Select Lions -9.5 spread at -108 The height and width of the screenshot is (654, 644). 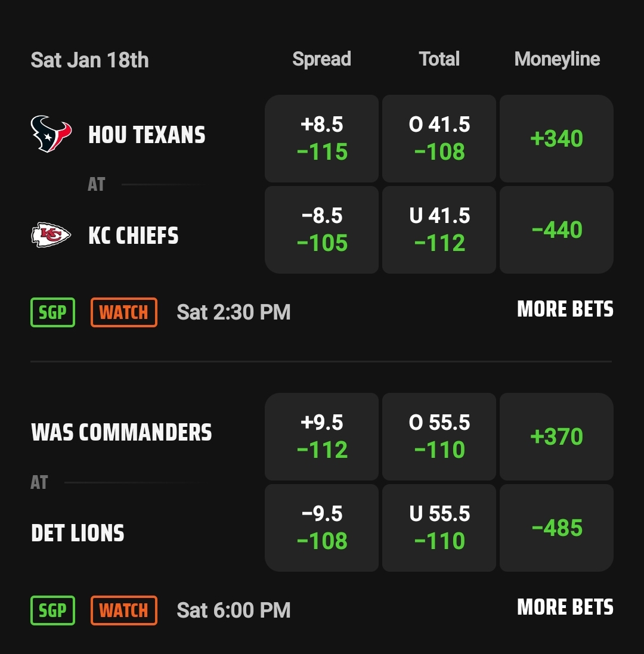pyautogui.click(x=321, y=528)
